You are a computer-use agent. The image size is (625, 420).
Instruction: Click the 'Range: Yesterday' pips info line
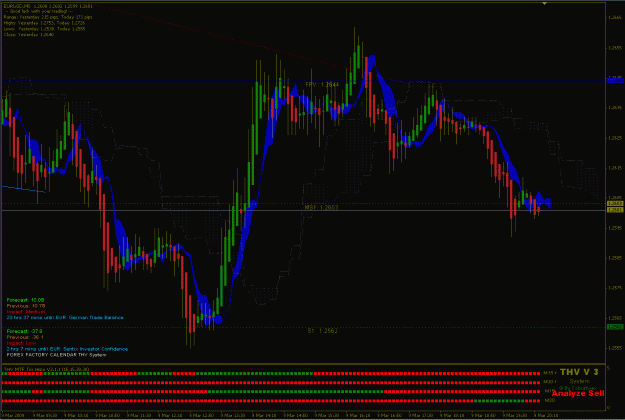tap(48, 17)
